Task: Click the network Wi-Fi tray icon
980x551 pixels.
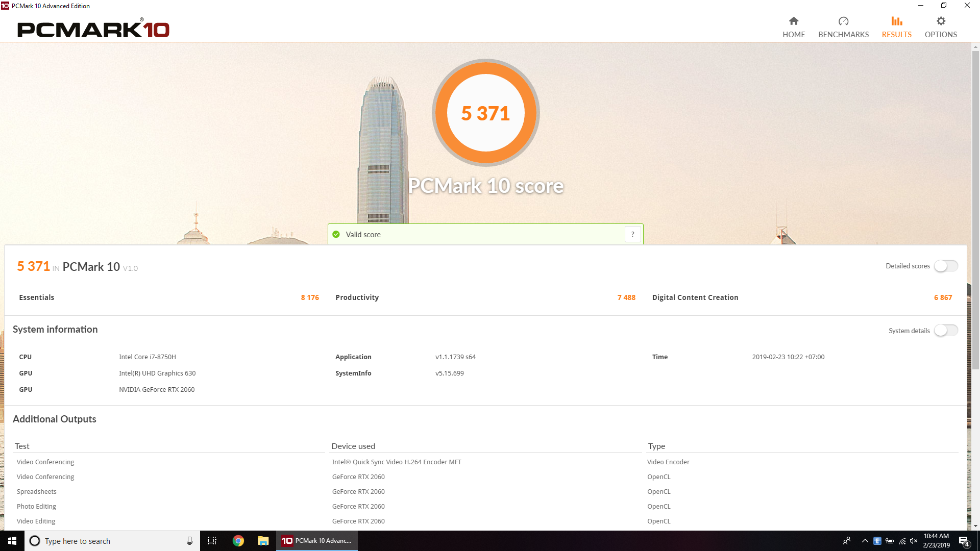Action: (x=902, y=541)
